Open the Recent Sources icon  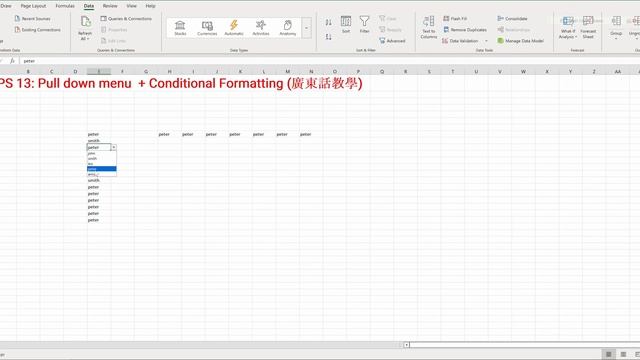[17, 19]
